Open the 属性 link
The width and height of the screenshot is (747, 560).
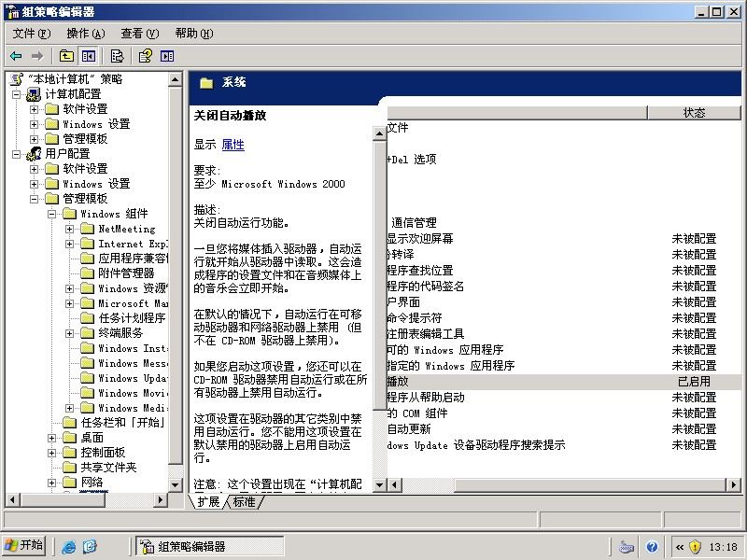coord(233,145)
